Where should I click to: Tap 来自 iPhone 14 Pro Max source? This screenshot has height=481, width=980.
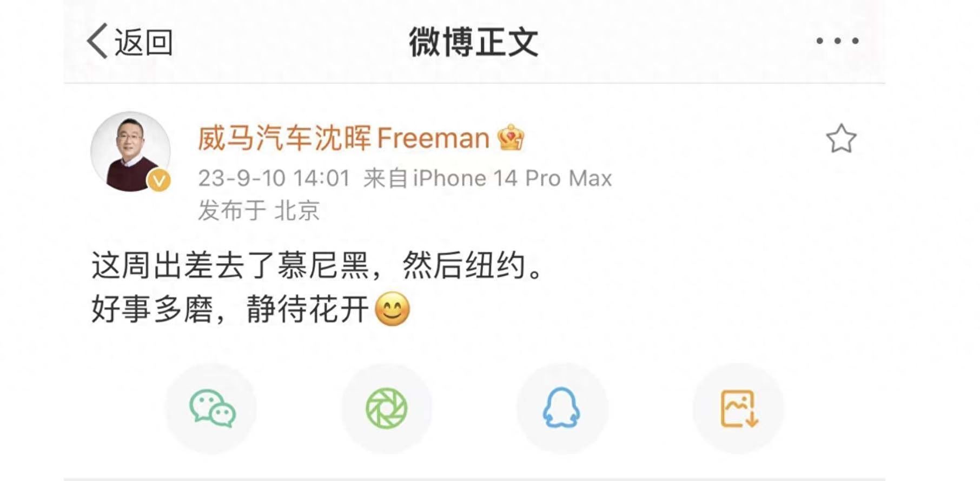pyautogui.click(x=487, y=178)
